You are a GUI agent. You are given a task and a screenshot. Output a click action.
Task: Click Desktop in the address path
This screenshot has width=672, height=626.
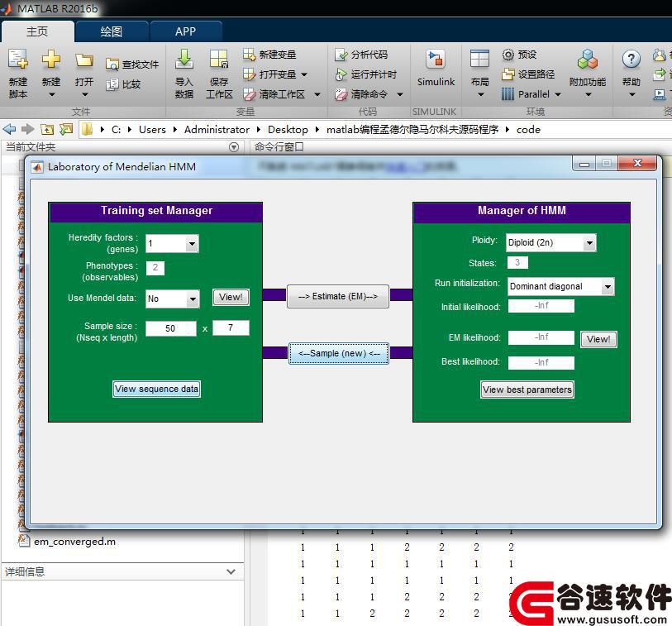tap(288, 130)
